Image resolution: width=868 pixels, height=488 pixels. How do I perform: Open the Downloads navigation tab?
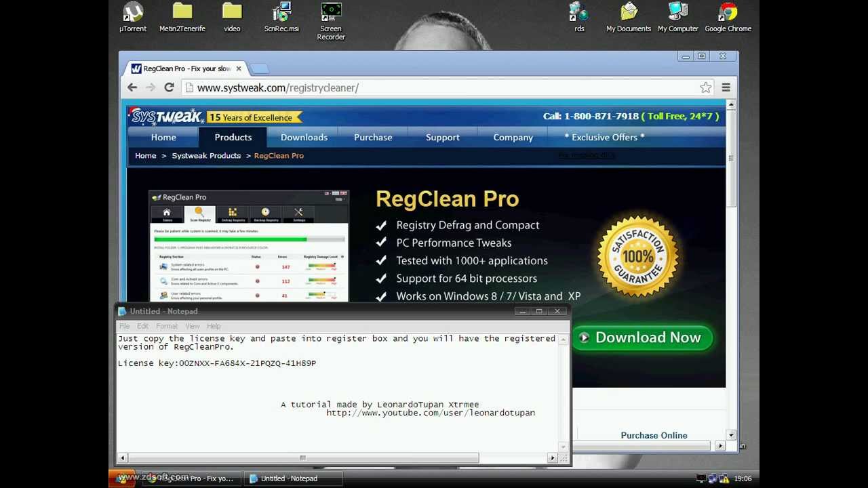304,138
